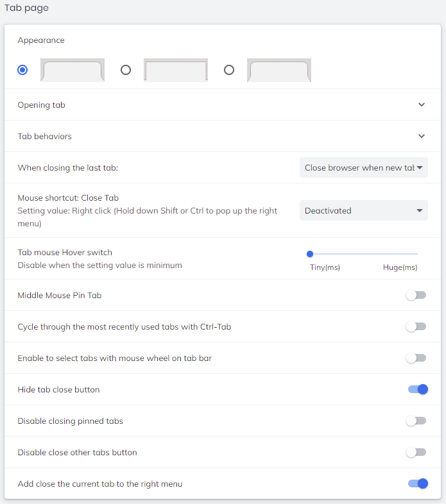Turn on Ctrl-Tab recent tabs cycling
446x504 pixels.
pyautogui.click(x=416, y=326)
